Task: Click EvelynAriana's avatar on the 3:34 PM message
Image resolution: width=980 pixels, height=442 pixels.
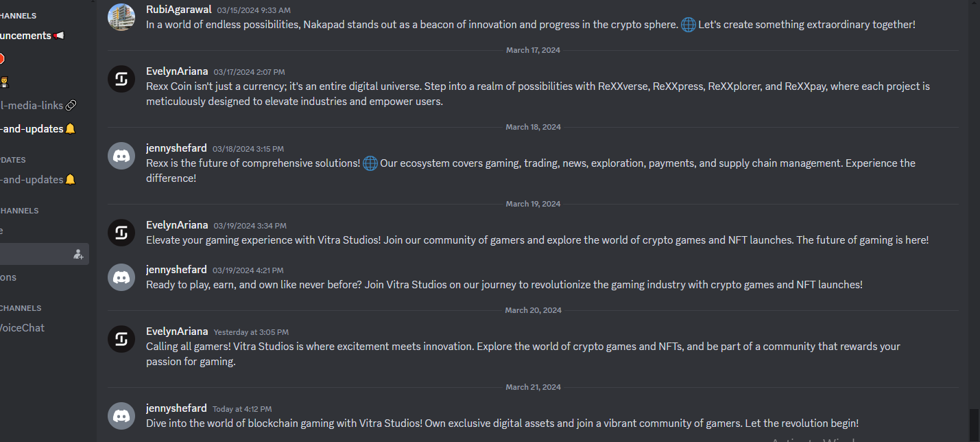Action: point(121,233)
